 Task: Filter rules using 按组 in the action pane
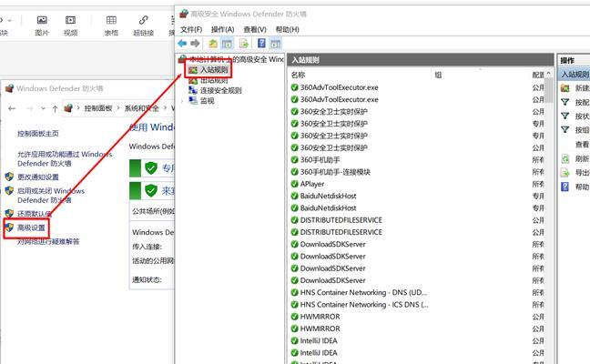tap(582, 130)
